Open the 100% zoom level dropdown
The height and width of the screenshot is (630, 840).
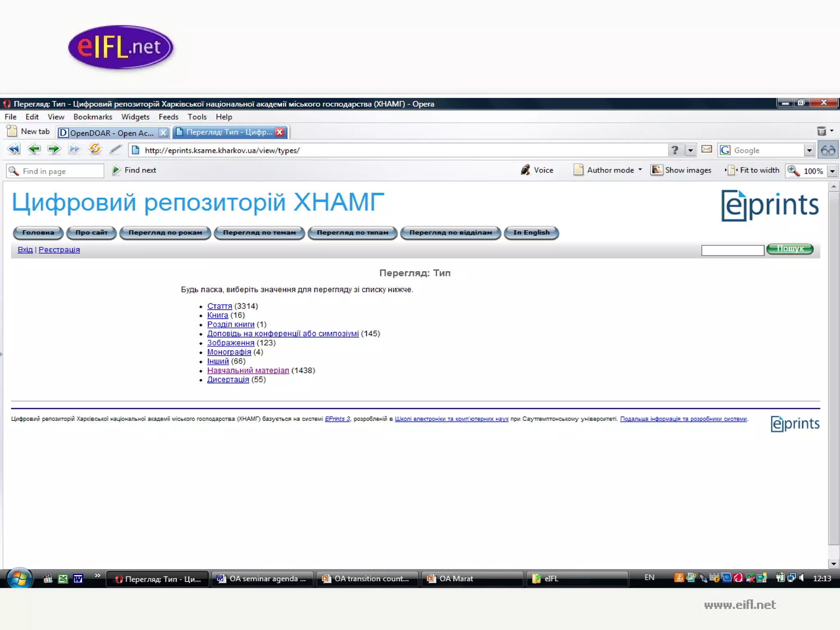pyautogui.click(x=833, y=171)
